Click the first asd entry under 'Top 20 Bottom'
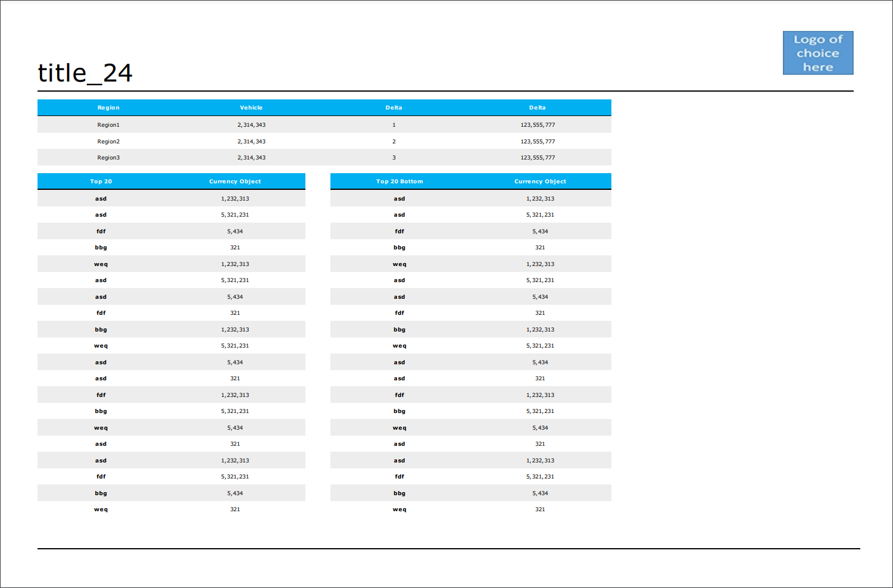Screen dimensions: 893x588 (x=399, y=199)
